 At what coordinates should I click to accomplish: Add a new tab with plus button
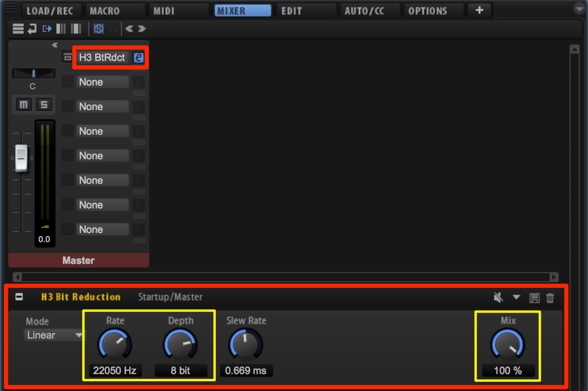point(479,10)
